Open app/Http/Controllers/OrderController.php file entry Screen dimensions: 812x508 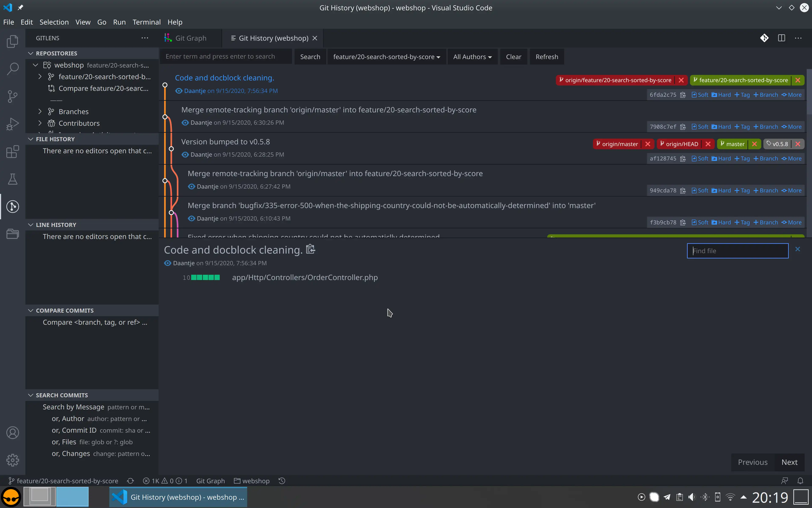pyautogui.click(x=305, y=277)
